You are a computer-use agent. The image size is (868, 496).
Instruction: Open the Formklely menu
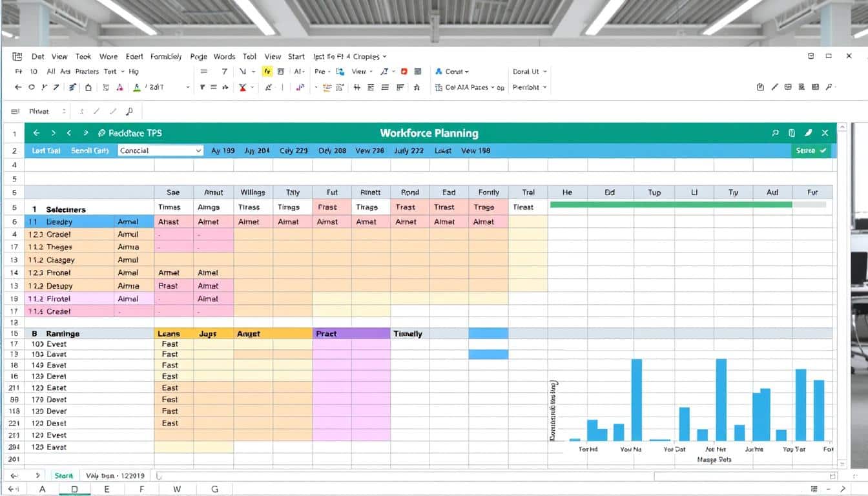tap(166, 56)
